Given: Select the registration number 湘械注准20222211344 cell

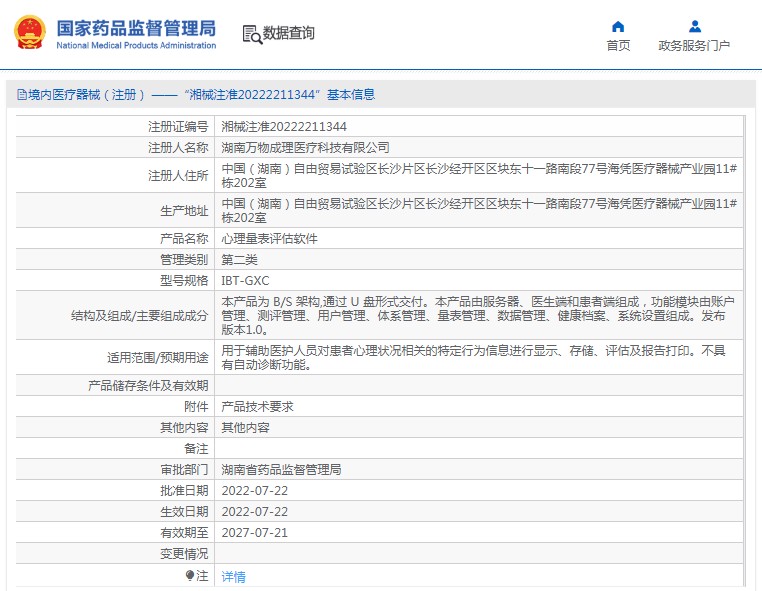Looking at the screenshot, I should coord(284,126).
